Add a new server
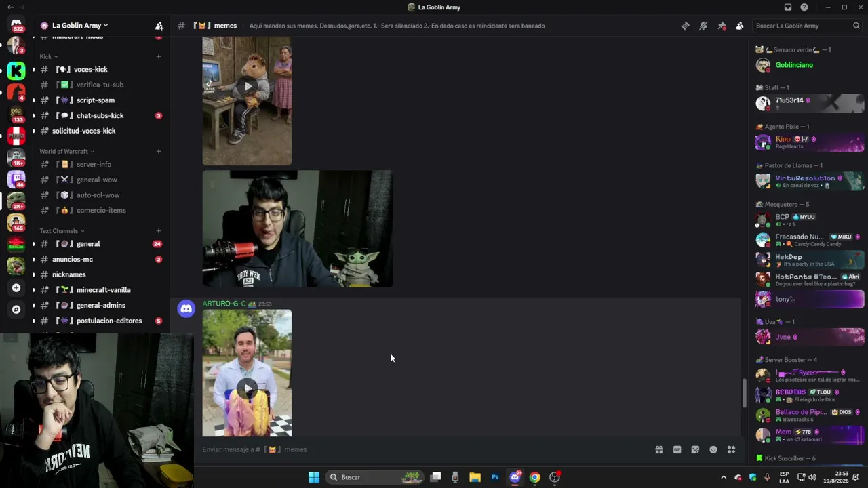Viewport: 868px width, 488px height. pos(16,288)
